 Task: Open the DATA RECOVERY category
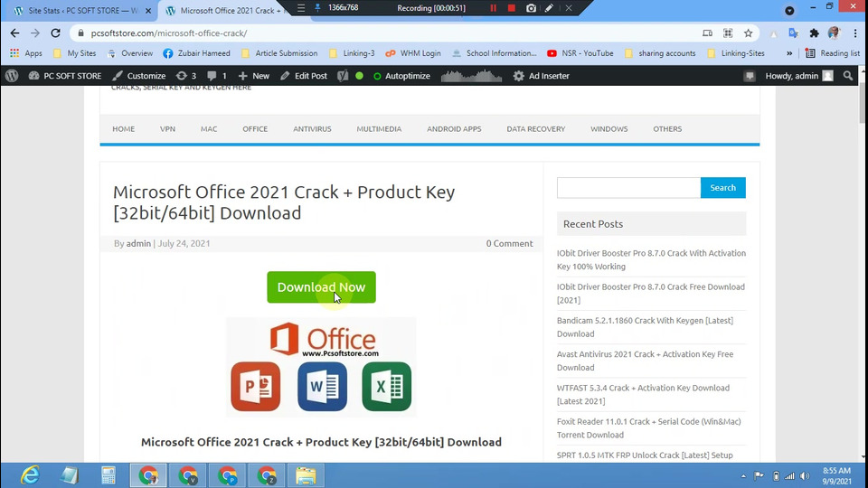point(536,129)
